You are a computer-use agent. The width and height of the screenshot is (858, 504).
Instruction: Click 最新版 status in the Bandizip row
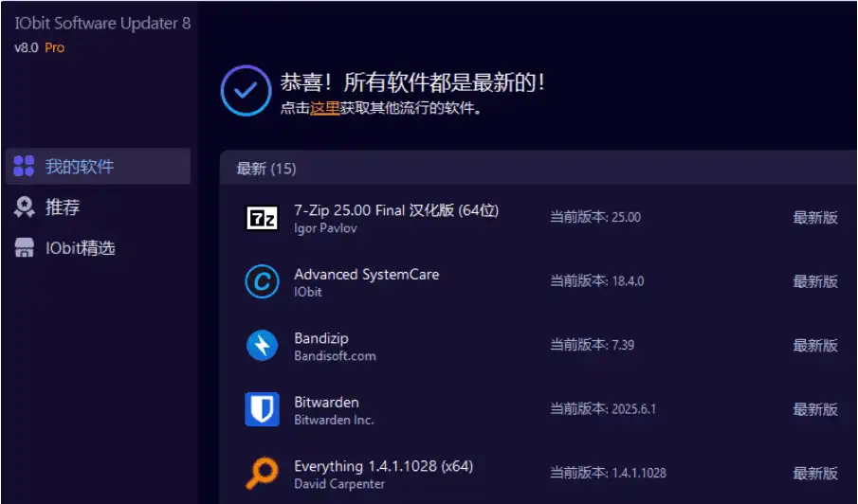pos(815,346)
